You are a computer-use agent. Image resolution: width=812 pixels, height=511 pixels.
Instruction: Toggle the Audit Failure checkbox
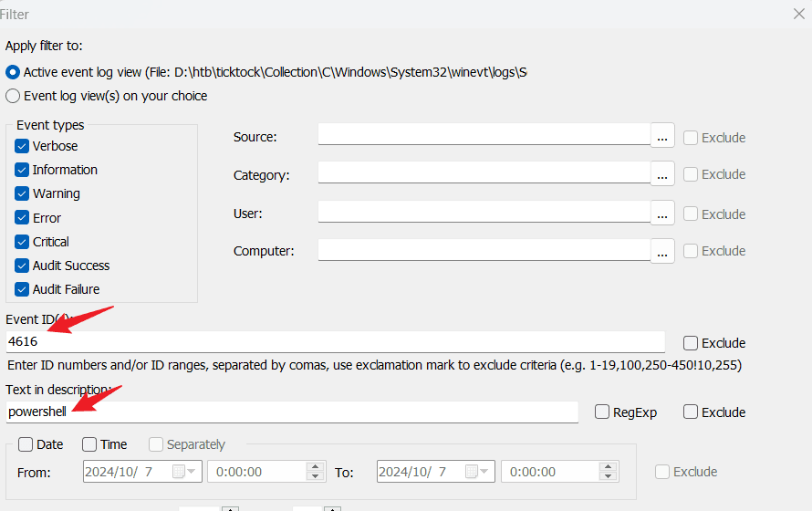pyautogui.click(x=22, y=289)
